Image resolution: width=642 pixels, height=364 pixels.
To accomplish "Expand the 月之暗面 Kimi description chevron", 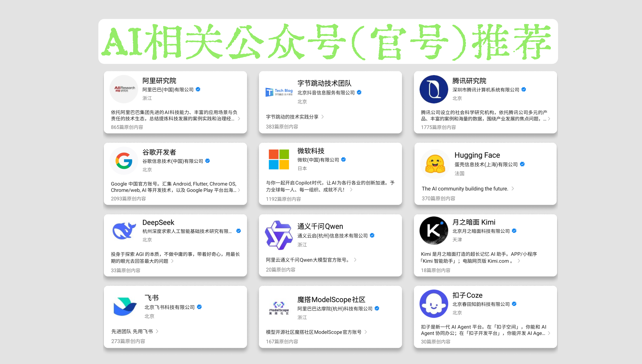I will click(x=519, y=261).
